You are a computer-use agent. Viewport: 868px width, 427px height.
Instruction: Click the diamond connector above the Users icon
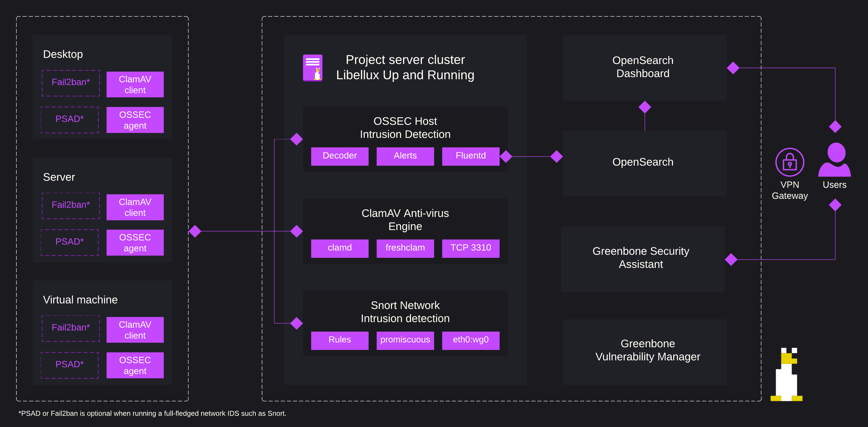pyautogui.click(x=835, y=127)
